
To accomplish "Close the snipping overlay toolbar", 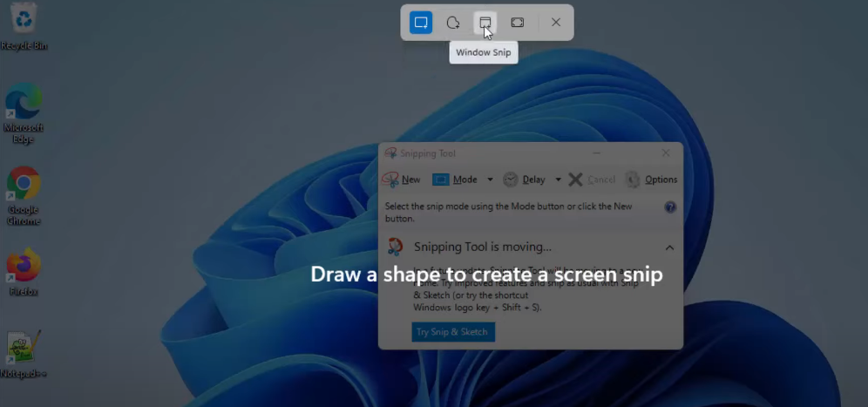I will pos(556,23).
